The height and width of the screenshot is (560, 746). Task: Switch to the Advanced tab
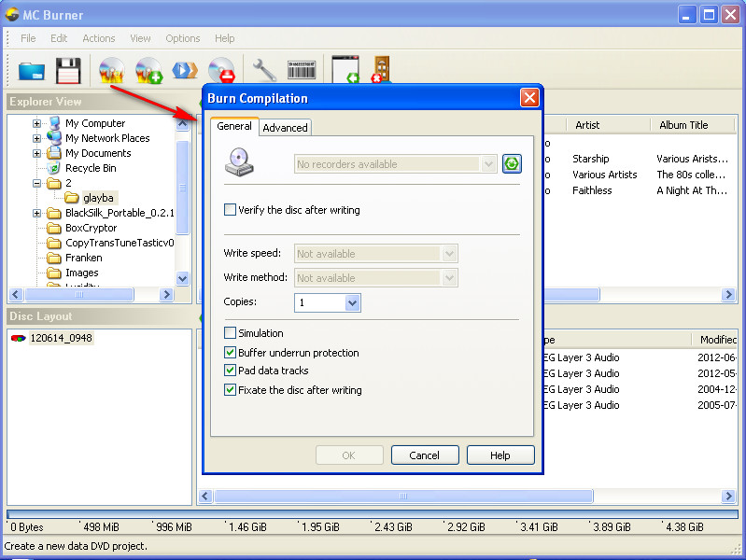[x=285, y=128]
